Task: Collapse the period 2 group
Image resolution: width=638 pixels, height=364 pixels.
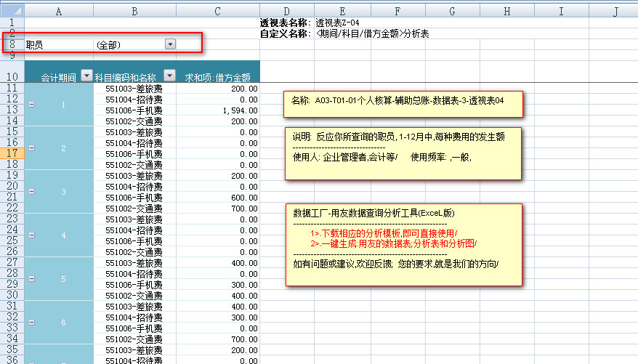Action: click(31, 148)
